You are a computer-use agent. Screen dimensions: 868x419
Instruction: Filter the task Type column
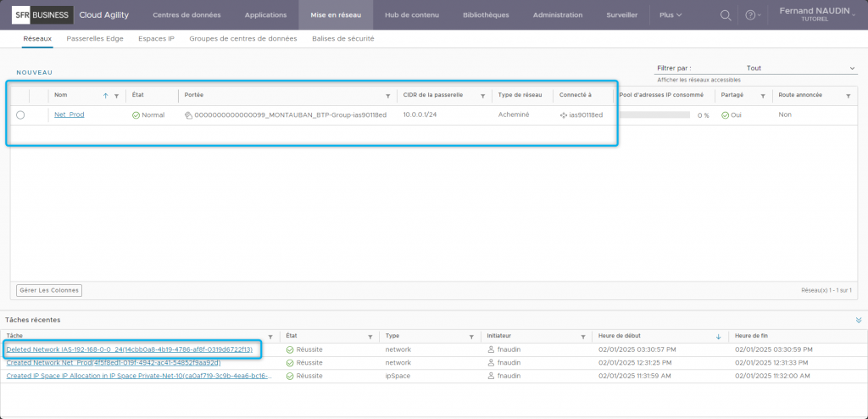(x=471, y=337)
